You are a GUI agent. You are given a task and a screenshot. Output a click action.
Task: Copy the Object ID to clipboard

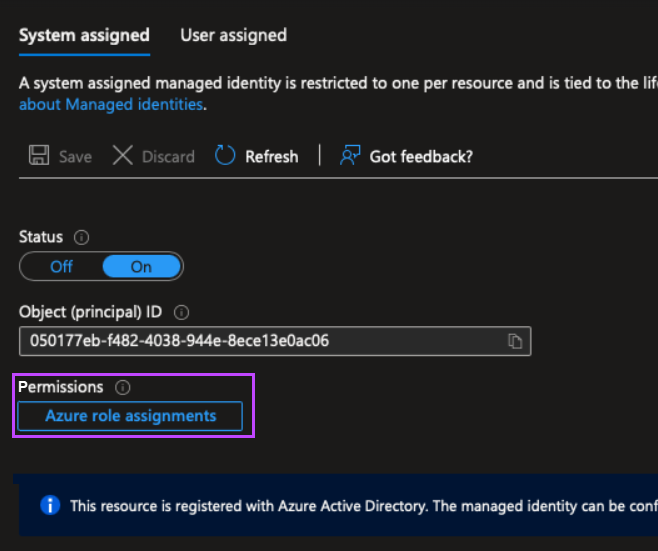[515, 341]
